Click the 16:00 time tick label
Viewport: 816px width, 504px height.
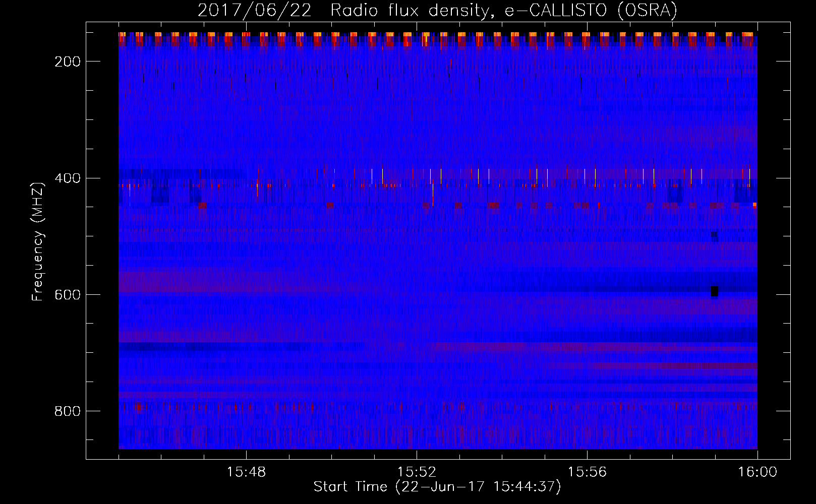[757, 472]
